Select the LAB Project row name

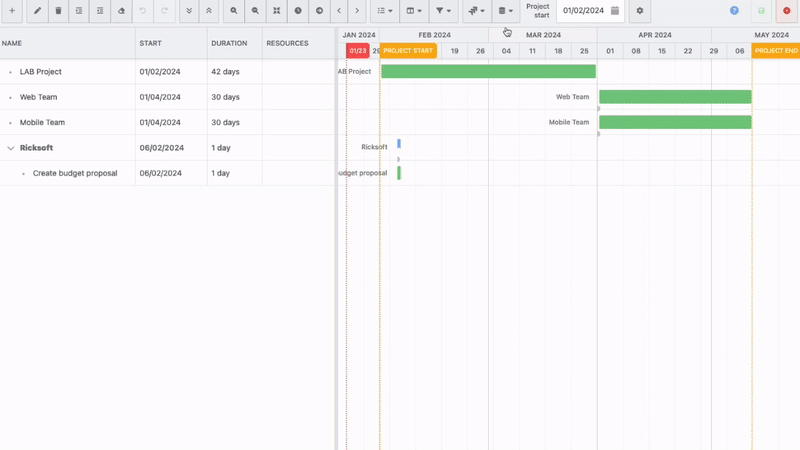(41, 72)
